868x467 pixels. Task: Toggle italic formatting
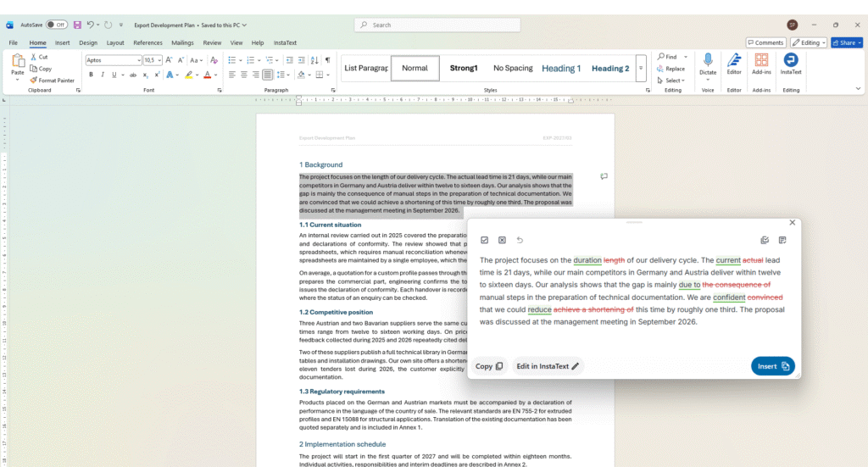pos(103,75)
